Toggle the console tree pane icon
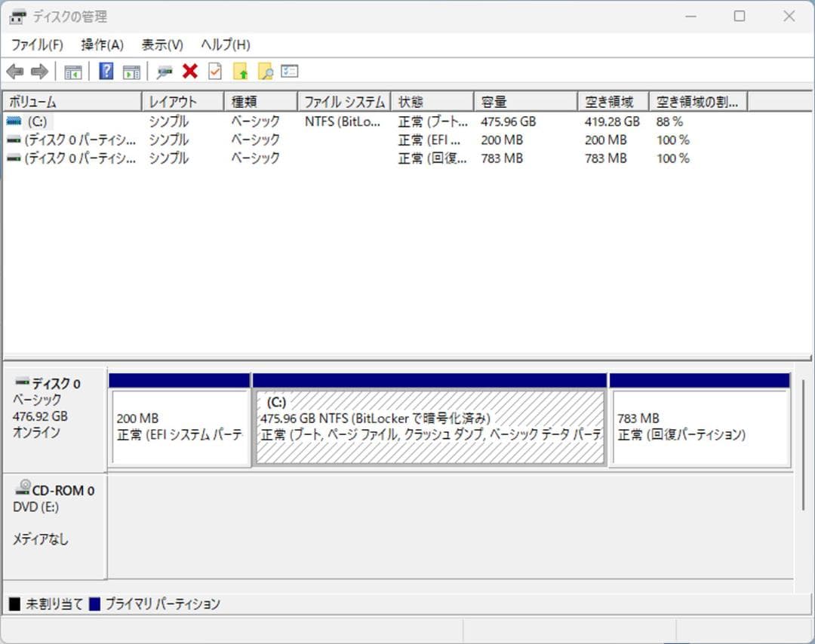 [x=72, y=71]
